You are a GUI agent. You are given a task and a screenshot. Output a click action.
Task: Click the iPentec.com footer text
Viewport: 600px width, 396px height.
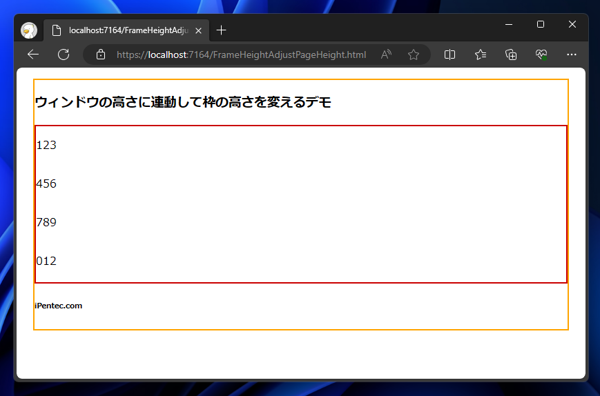pyautogui.click(x=59, y=306)
